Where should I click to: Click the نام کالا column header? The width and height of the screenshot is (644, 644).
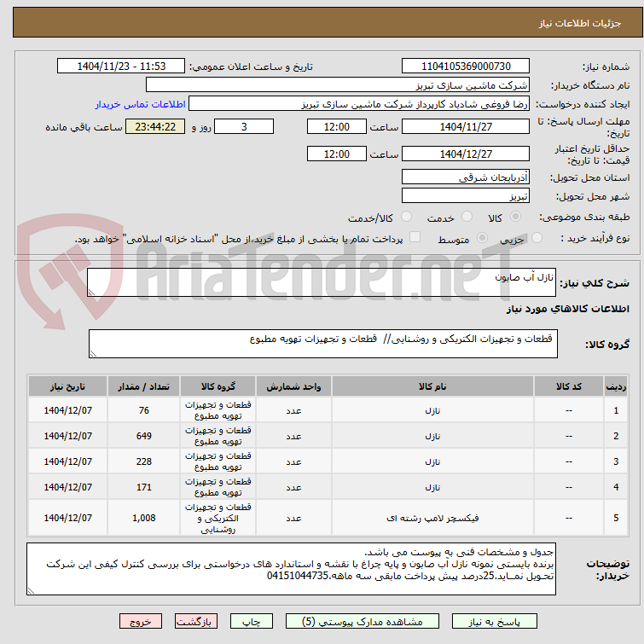click(x=432, y=386)
